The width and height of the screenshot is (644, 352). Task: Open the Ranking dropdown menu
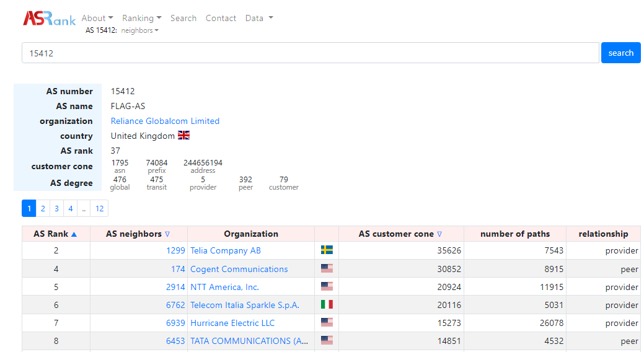142,18
